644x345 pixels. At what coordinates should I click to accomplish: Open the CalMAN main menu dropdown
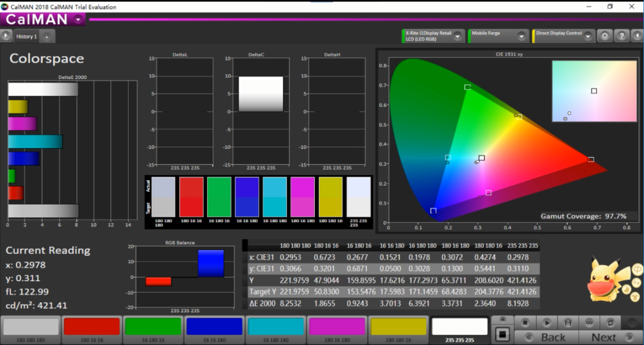click(x=79, y=19)
